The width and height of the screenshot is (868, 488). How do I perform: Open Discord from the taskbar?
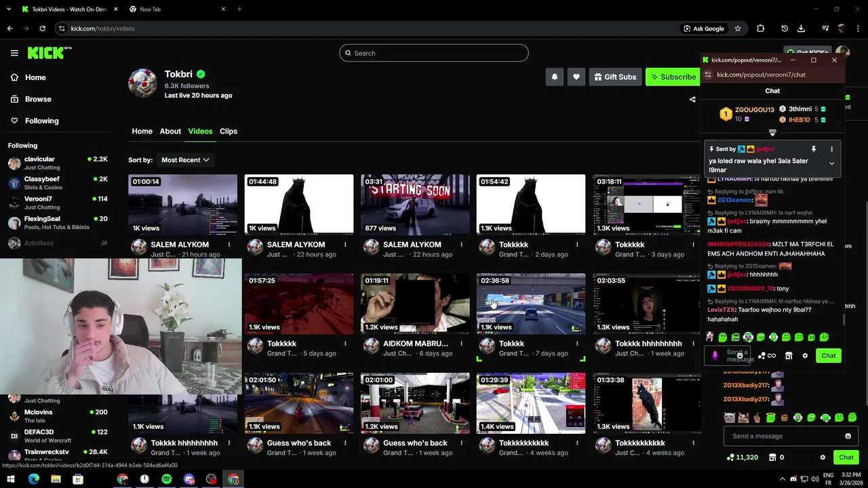coord(189,479)
